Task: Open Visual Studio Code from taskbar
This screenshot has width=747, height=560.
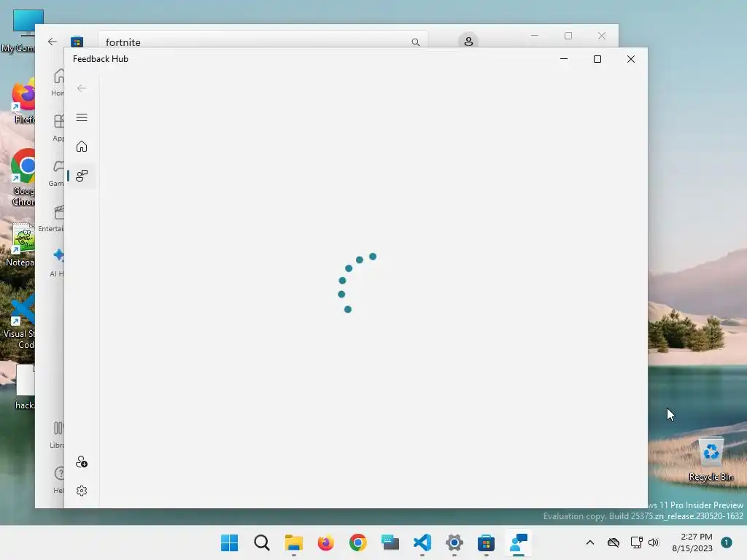Action: tap(422, 542)
